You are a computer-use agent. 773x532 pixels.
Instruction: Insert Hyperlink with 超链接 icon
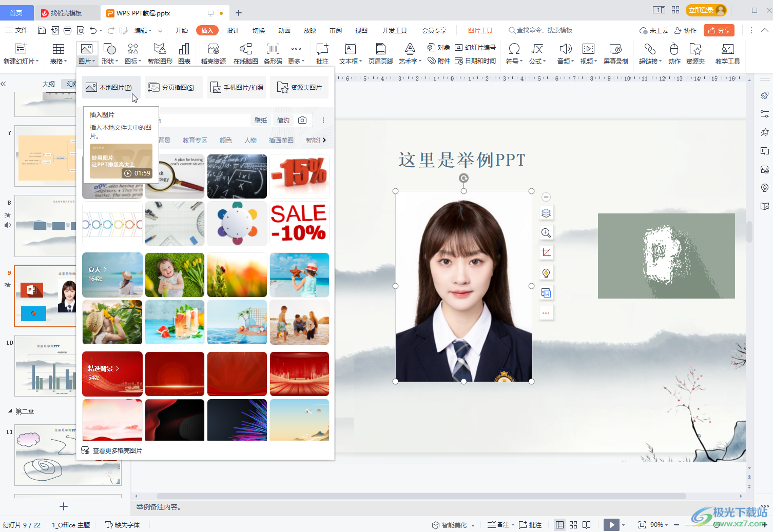point(650,49)
